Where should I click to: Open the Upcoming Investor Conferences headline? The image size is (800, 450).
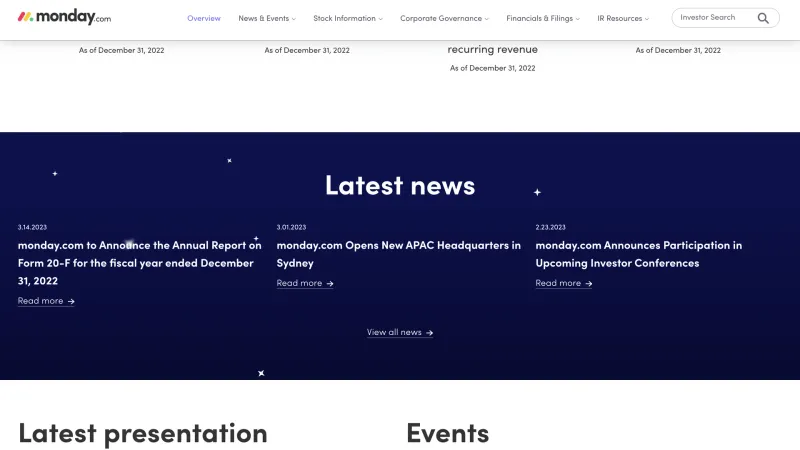click(x=638, y=254)
